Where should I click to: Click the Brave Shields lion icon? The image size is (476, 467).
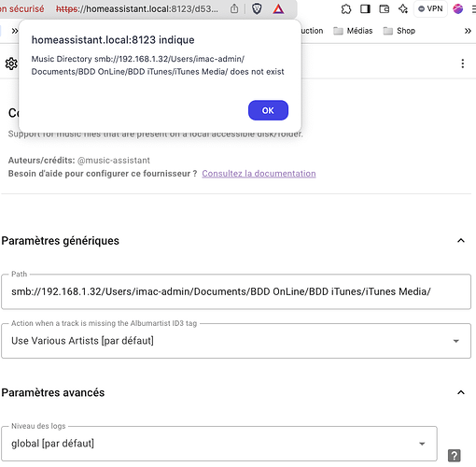tap(257, 8)
